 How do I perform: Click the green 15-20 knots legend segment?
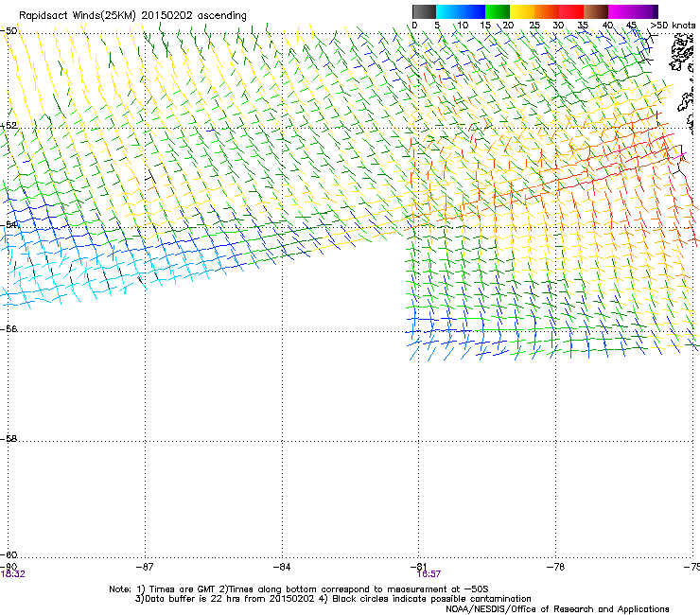point(498,11)
